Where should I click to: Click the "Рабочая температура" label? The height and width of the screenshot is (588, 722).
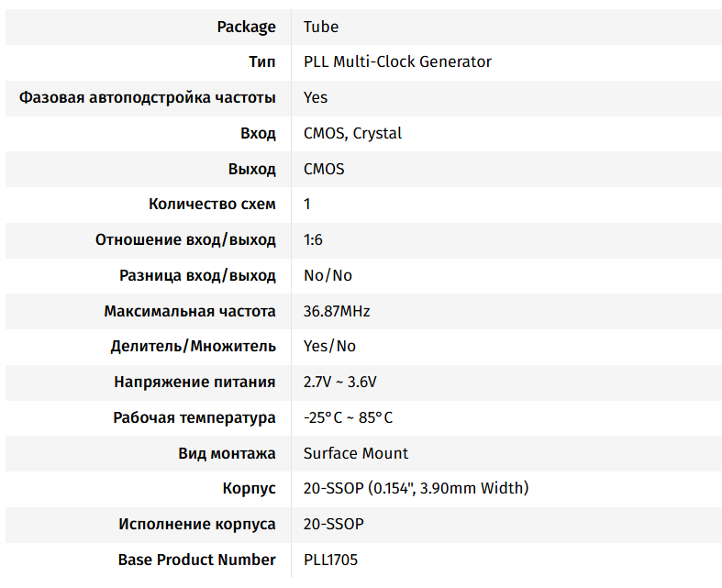tap(194, 417)
